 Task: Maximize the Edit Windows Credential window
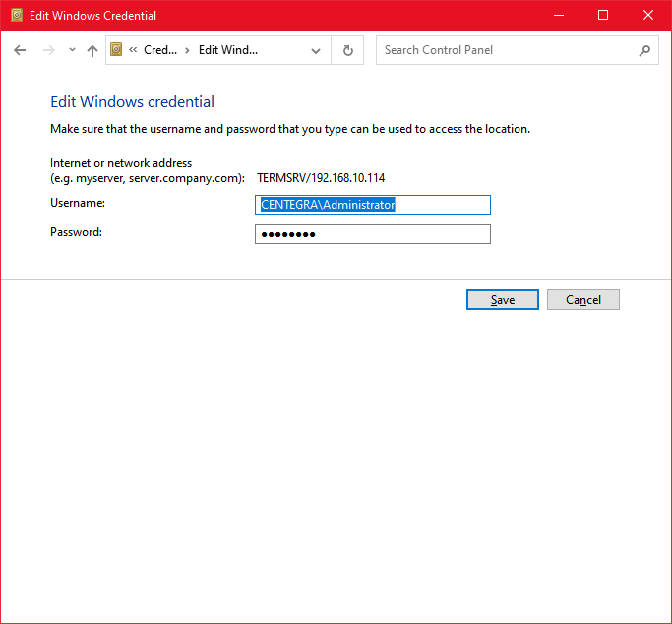tap(603, 16)
